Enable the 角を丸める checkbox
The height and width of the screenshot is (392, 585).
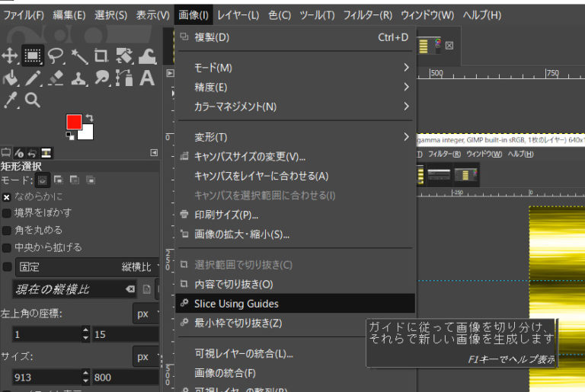coord(7,230)
